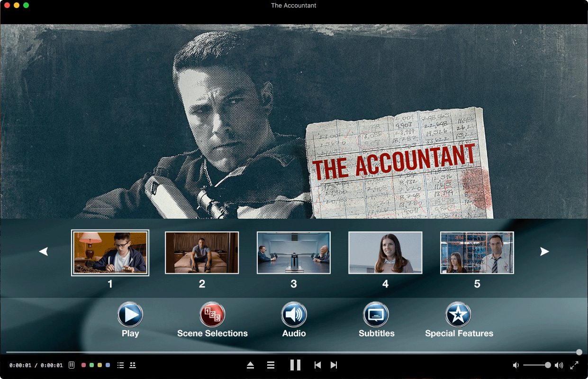
Task: Open the numeric keypad icon
Action: point(72,365)
